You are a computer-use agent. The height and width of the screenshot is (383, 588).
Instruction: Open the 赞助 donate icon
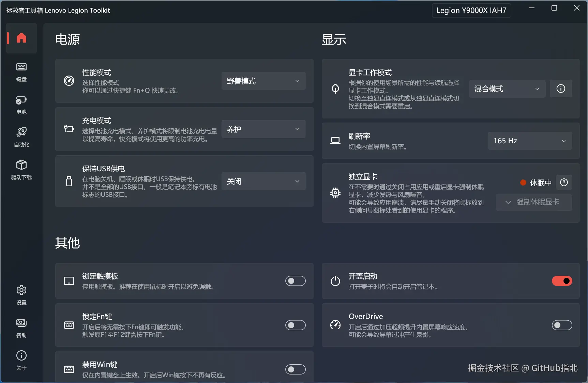coord(21,323)
